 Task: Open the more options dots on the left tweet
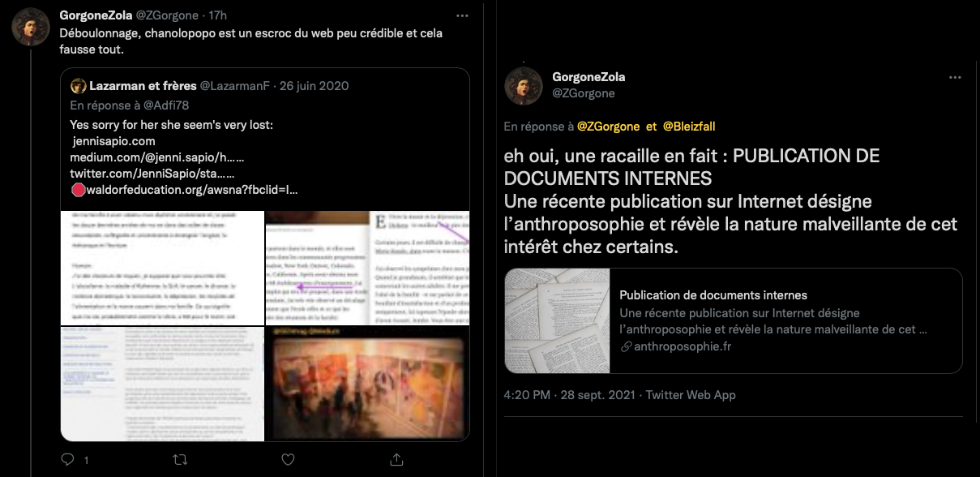tap(462, 15)
